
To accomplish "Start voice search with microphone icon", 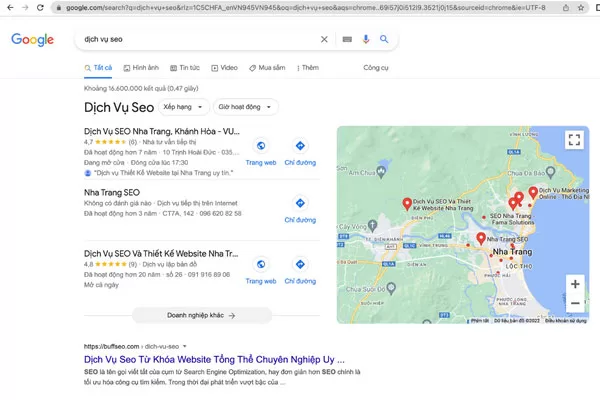I will 366,39.
